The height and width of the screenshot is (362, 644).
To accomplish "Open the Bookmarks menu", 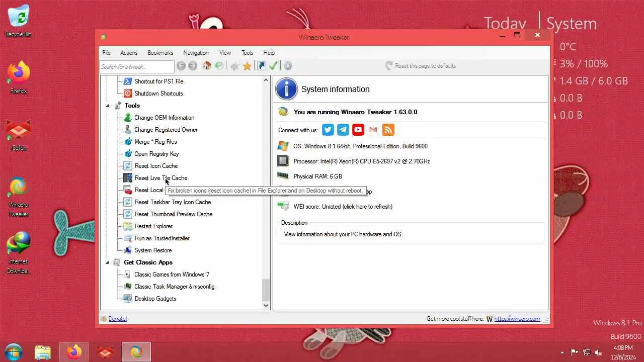I will pos(160,53).
